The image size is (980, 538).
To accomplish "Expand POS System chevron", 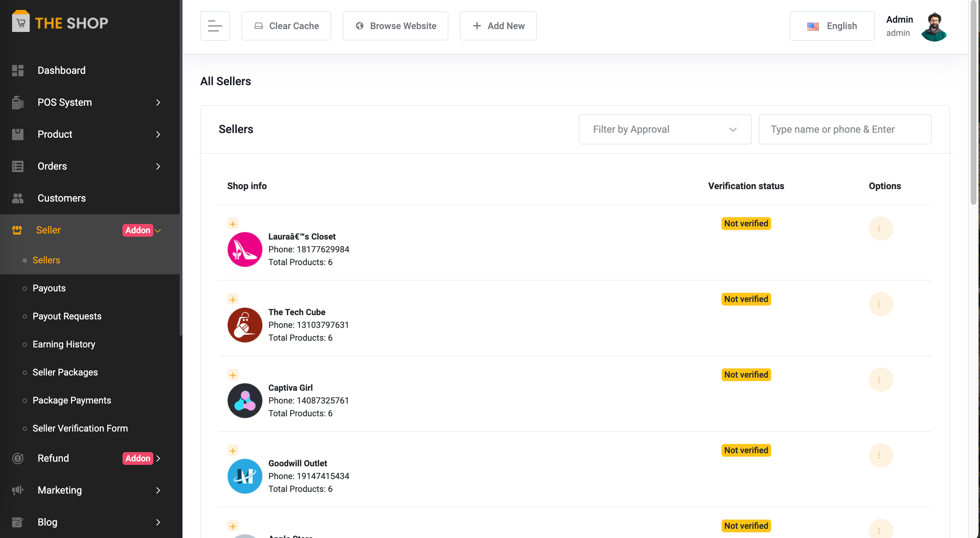I will [158, 102].
